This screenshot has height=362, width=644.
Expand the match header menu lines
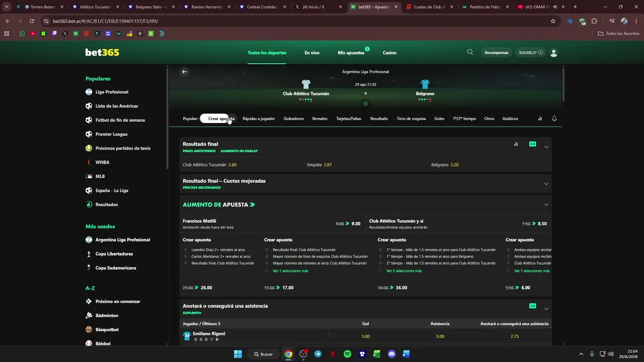click(x=366, y=104)
